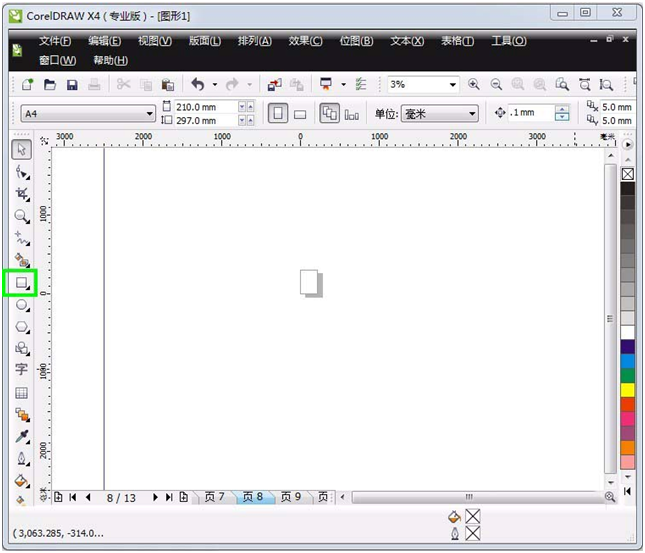Viewport: 645px width, 553px height.
Task: Open the units 毫米 dropdown
Action: tap(472, 114)
